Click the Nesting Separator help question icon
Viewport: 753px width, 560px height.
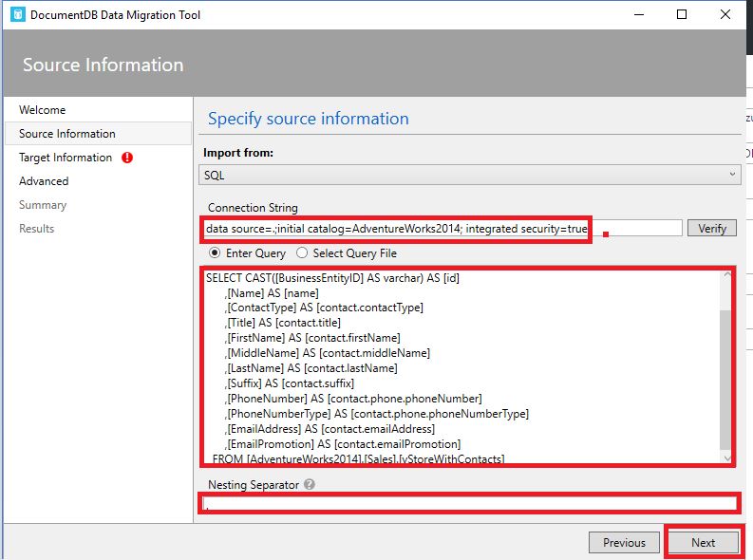310,484
